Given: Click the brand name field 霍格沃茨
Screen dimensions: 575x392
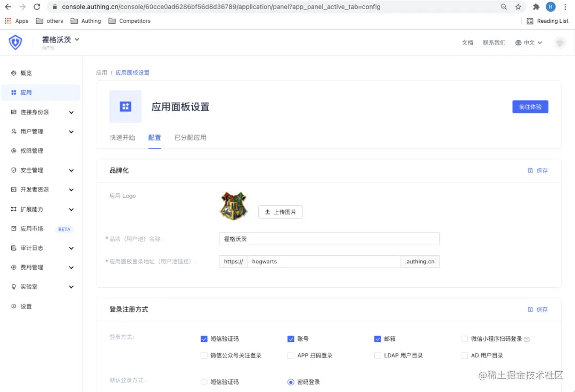Looking at the screenshot, I should click(x=329, y=239).
